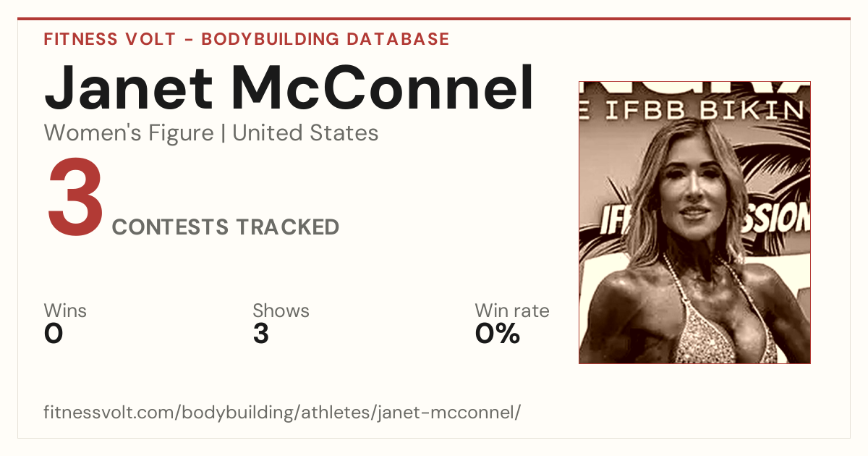Click the Win rate value 0%

(498, 334)
